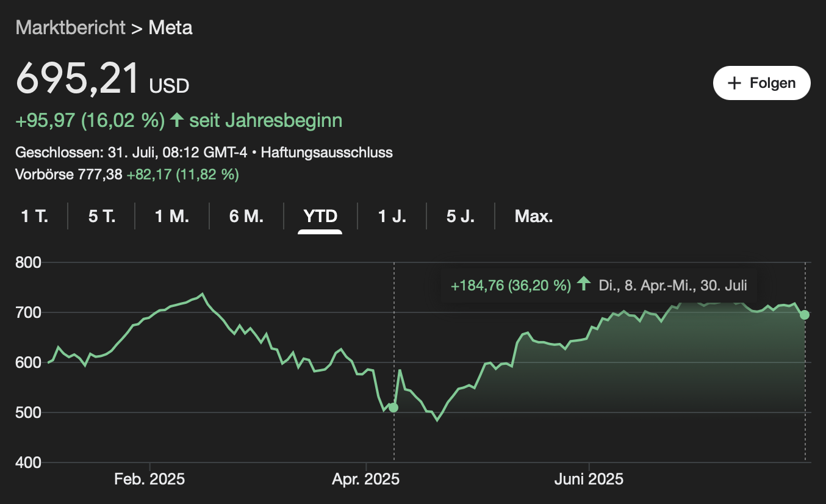Select the 5 T. time range tab
826x504 pixels.
coord(102,216)
